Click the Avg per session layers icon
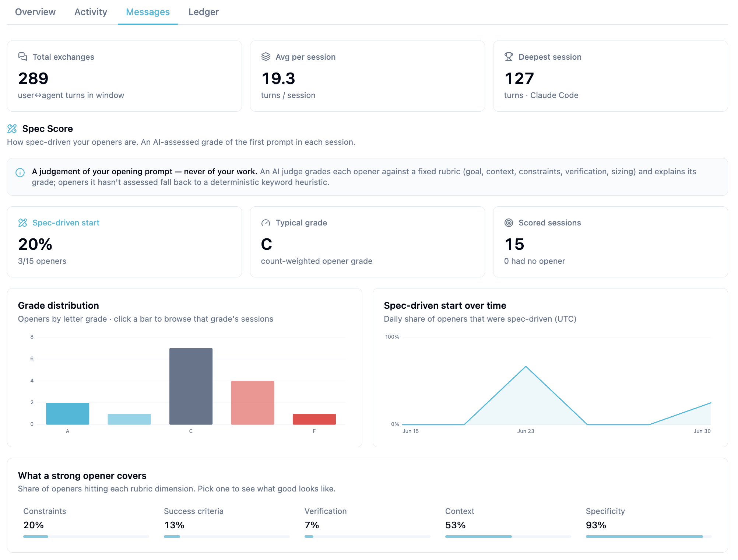This screenshot has width=738, height=560. (266, 57)
